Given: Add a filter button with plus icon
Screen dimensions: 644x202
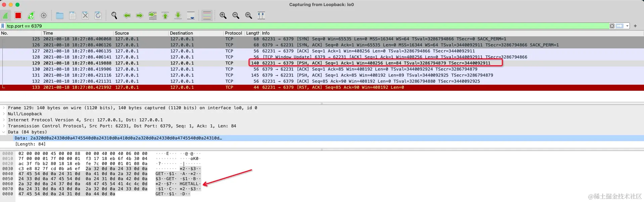Looking at the screenshot, I should (635, 26).
